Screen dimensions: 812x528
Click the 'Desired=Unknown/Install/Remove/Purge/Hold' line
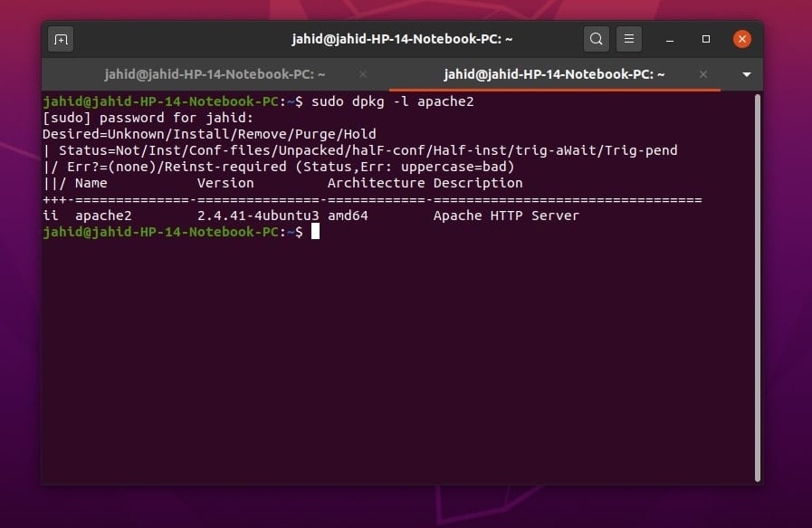tap(209, 134)
